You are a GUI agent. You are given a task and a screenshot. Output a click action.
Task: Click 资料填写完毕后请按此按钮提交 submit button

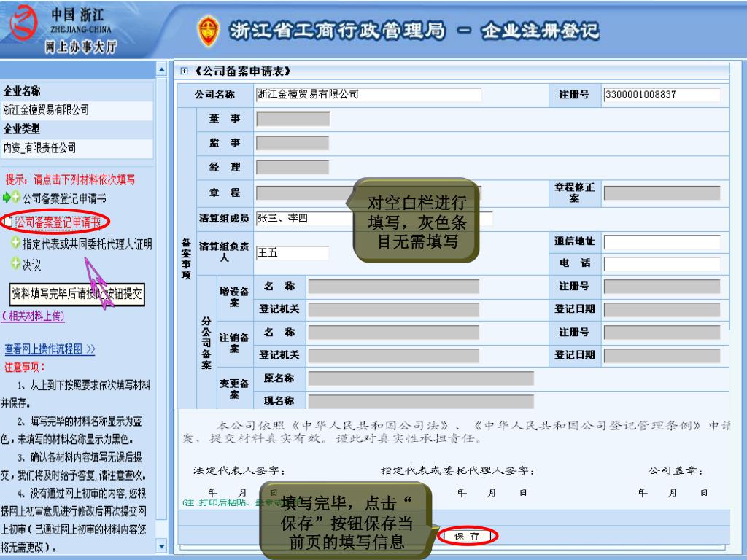point(77,294)
